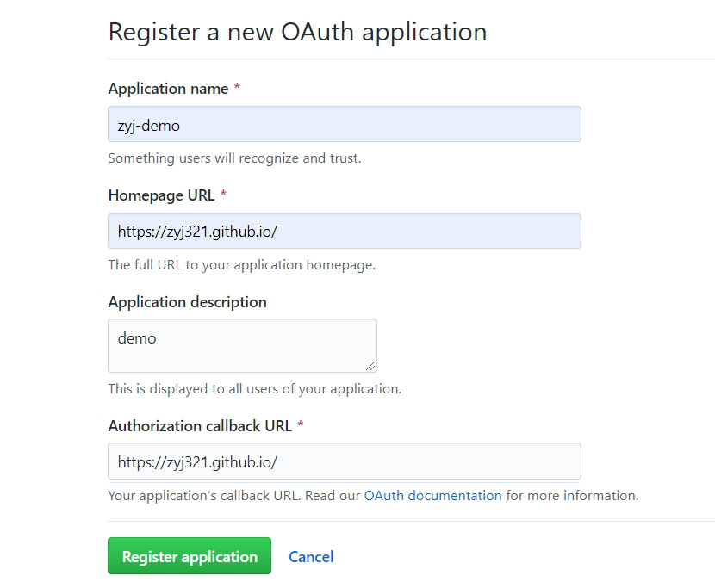Click the red asterisk beside Application name
715x588 pixels.
click(x=237, y=90)
